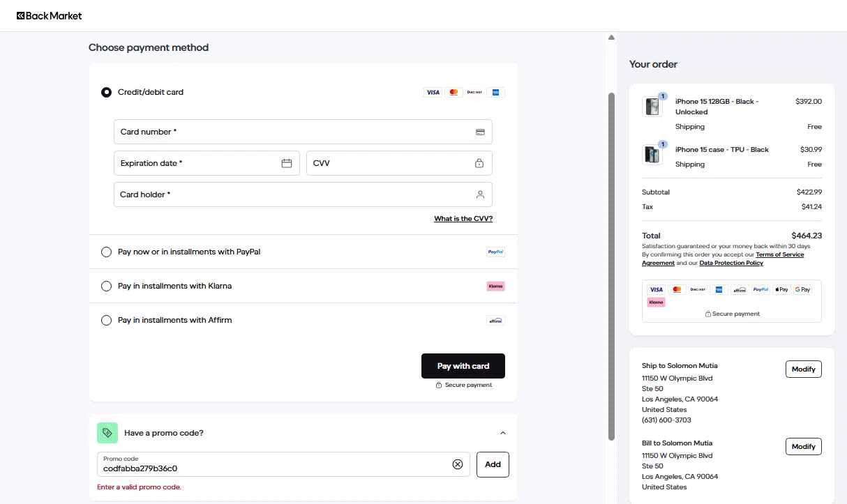Click into the Promo code field
The height and width of the screenshot is (504, 847).
tap(283, 464)
